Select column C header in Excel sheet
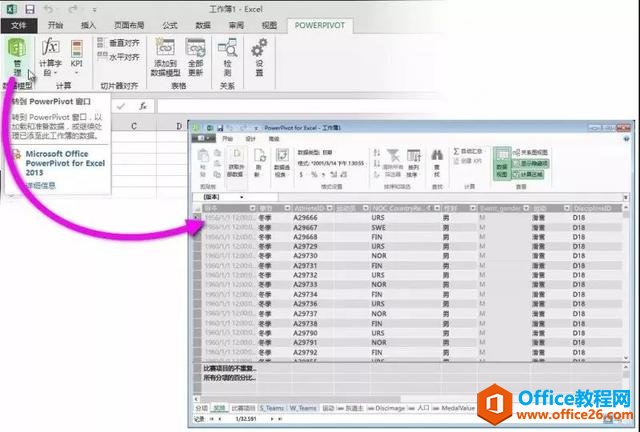The width and height of the screenshot is (640, 432). click(x=134, y=126)
